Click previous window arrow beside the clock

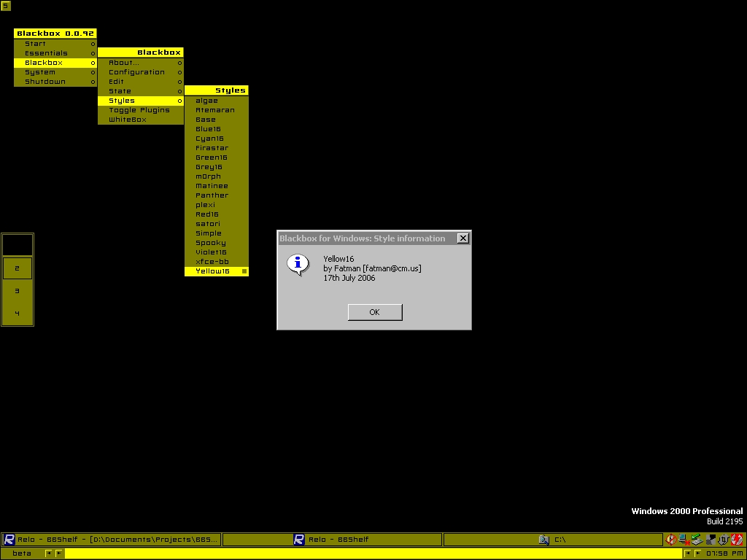pos(687,553)
